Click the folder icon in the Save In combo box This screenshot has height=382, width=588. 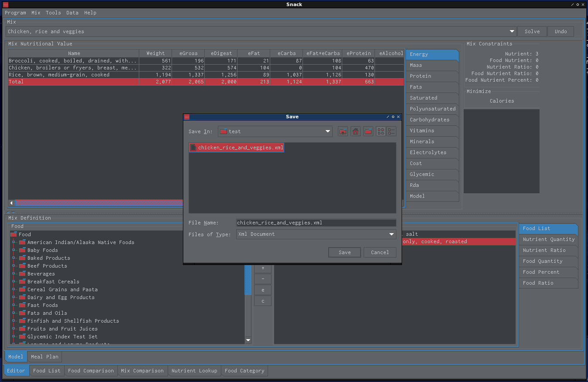tap(224, 131)
